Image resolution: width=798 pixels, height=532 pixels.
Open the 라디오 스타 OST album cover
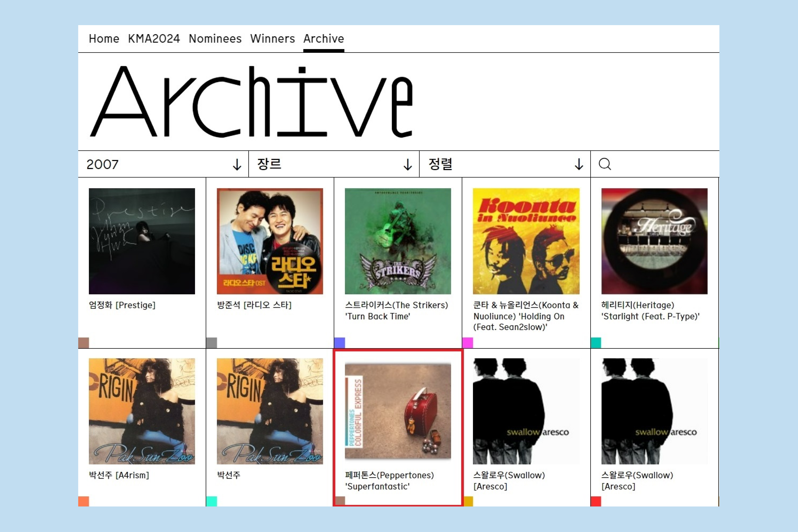click(270, 241)
